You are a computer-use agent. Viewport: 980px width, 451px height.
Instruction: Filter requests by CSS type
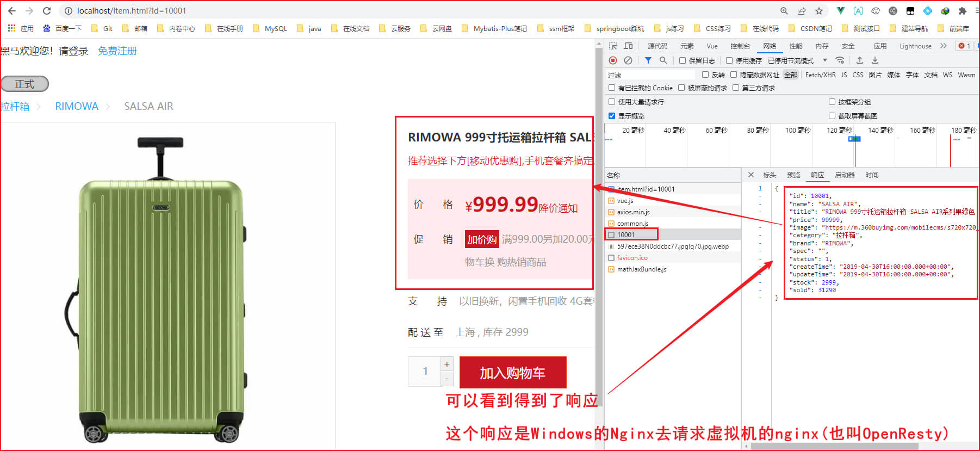(x=858, y=75)
